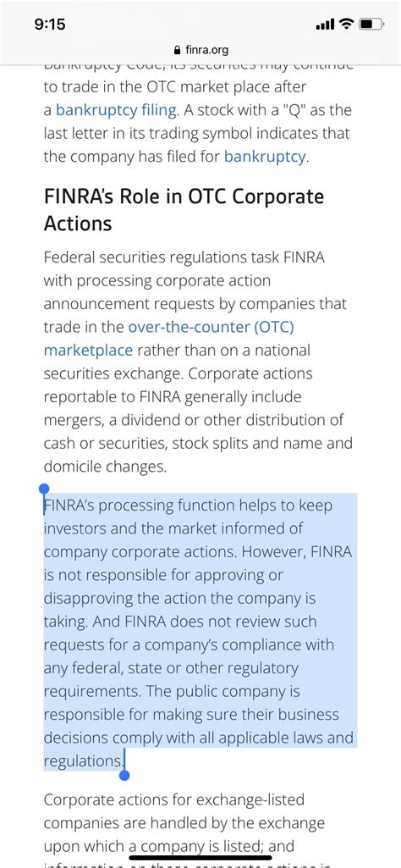Tap the selection end handle below regulations

(x=125, y=775)
